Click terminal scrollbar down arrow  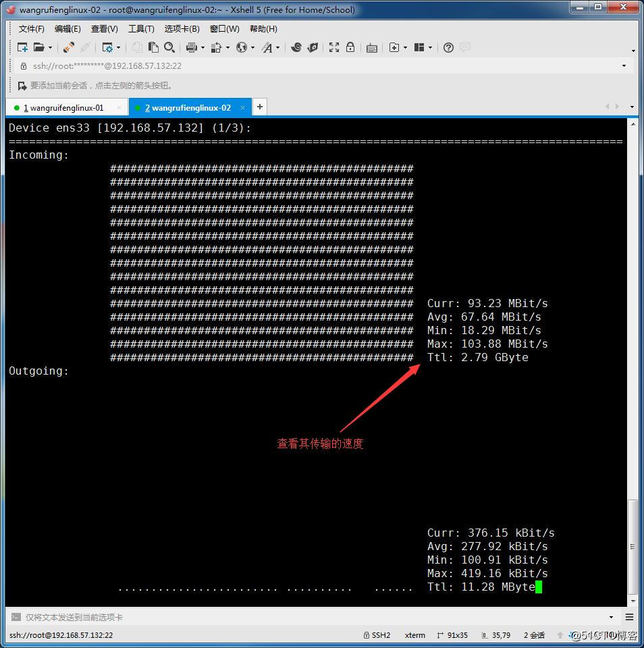point(633,601)
